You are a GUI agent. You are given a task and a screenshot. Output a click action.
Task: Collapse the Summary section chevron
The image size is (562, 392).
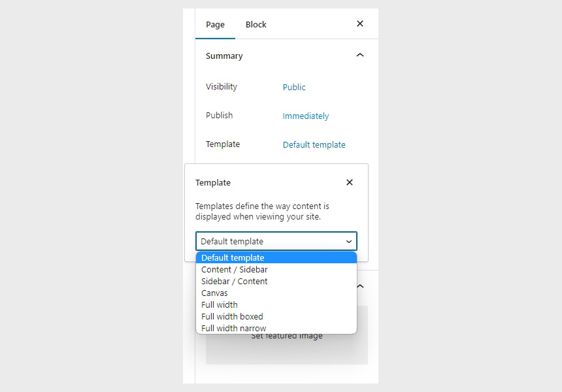pyautogui.click(x=360, y=55)
